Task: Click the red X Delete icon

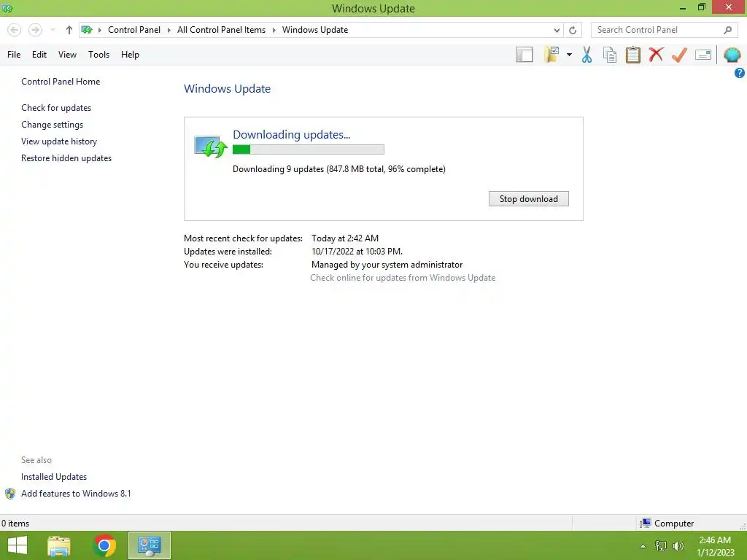Action: (656, 55)
